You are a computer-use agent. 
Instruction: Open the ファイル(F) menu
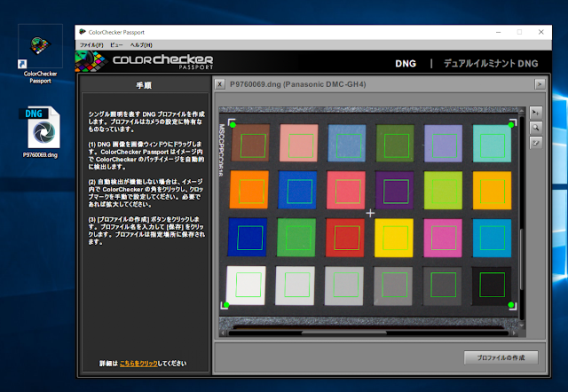click(91, 45)
